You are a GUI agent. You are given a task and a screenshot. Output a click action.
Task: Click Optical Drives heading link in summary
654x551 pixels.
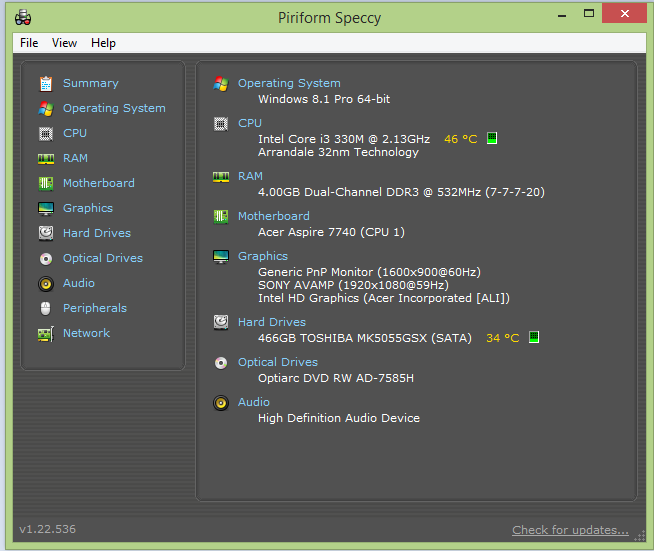point(278,362)
